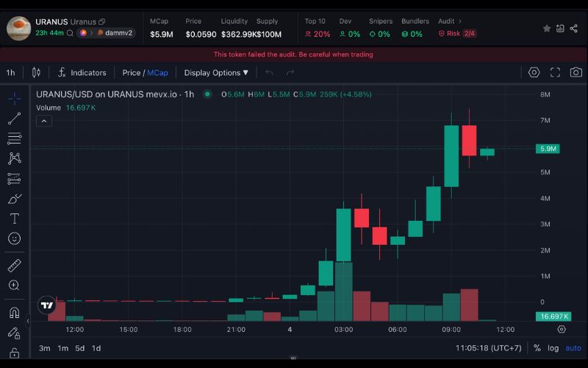Image resolution: width=588 pixels, height=368 pixels.
Task: Click the Snipers 0% stat
Action: (380, 28)
